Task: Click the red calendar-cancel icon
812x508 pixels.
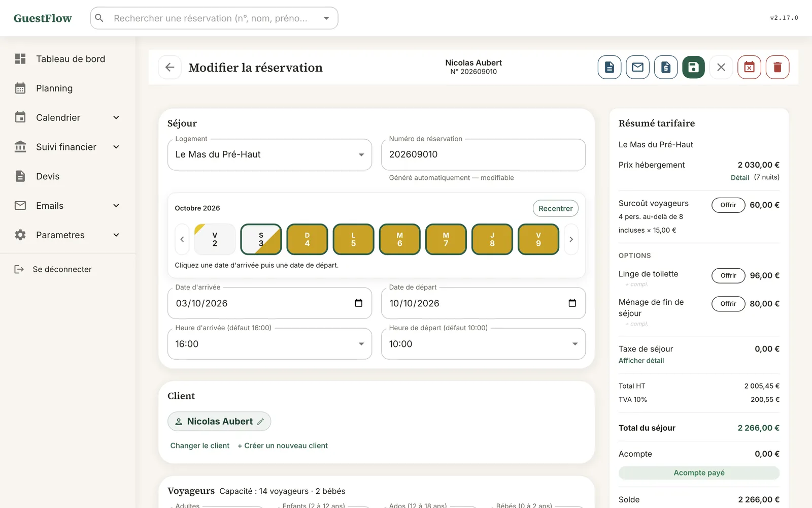Action: [x=750, y=67]
